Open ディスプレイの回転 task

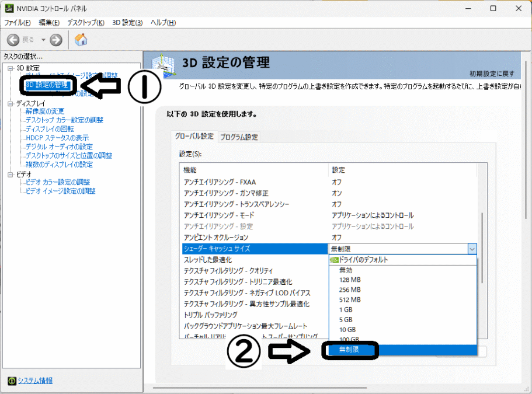(x=50, y=129)
